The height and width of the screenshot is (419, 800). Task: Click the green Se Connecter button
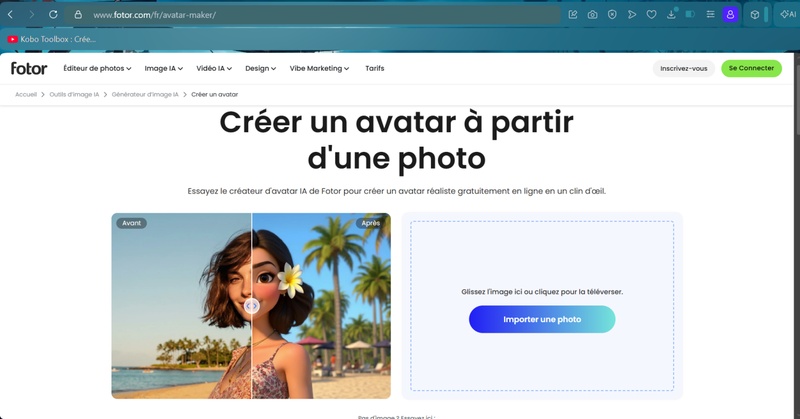[751, 68]
